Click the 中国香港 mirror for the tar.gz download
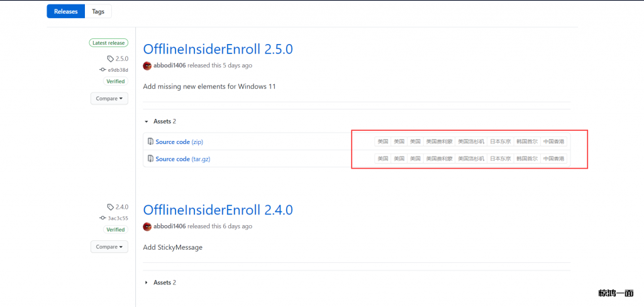Viewport: 644px width, 307px height. pyautogui.click(x=553, y=159)
